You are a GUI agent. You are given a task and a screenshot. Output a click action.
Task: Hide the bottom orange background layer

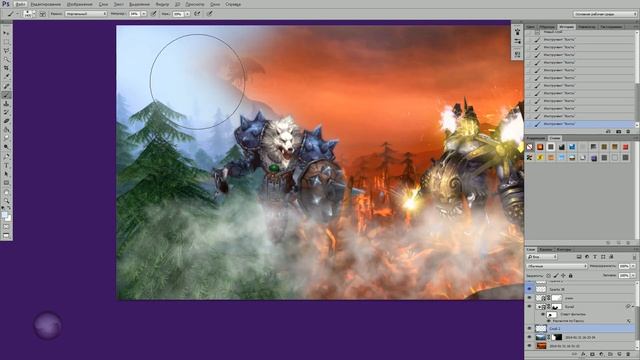(529, 345)
